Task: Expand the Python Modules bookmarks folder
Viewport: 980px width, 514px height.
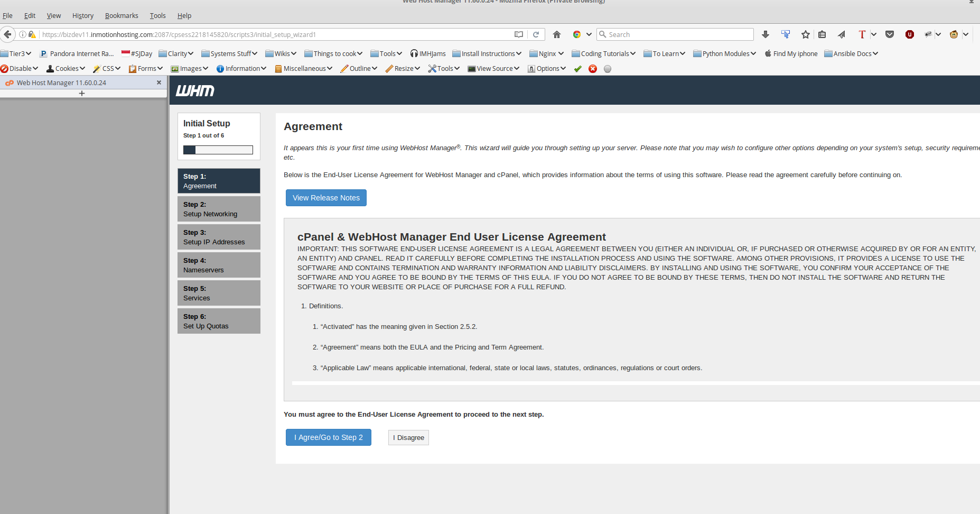Action: coord(725,54)
